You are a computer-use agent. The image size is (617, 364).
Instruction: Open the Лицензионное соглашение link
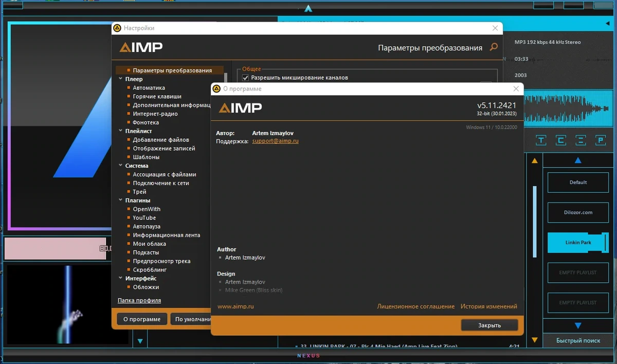point(415,306)
